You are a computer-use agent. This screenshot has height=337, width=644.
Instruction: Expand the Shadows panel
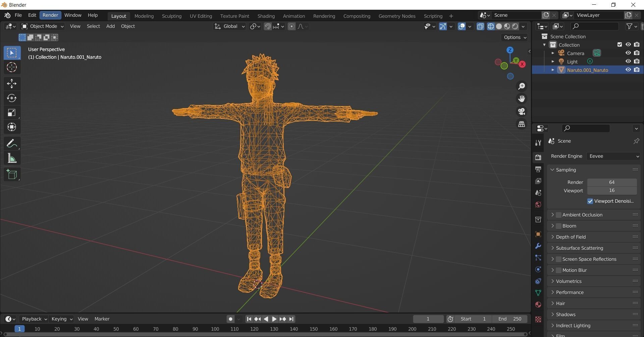[x=552, y=315]
